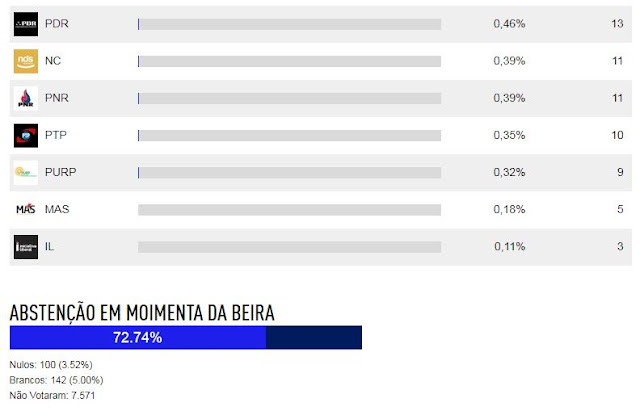Click the PTP party logo icon
Viewport: 640px width, 411px height.
25,134
